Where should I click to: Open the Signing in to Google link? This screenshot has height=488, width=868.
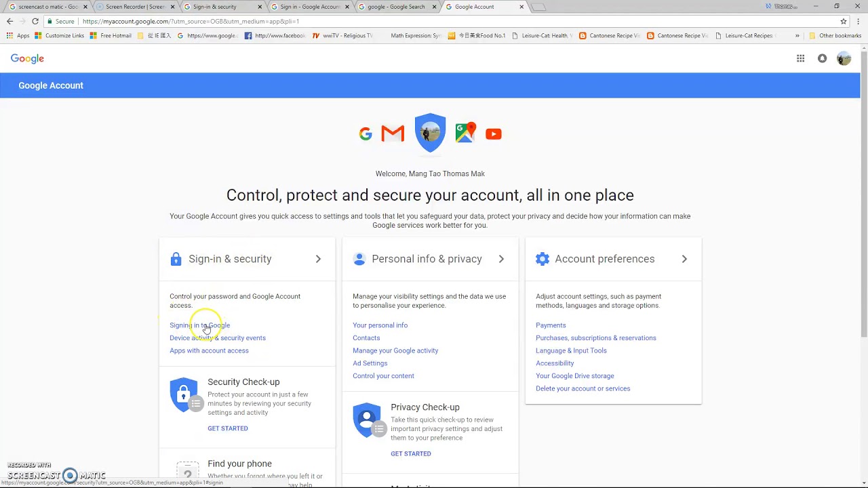click(199, 325)
